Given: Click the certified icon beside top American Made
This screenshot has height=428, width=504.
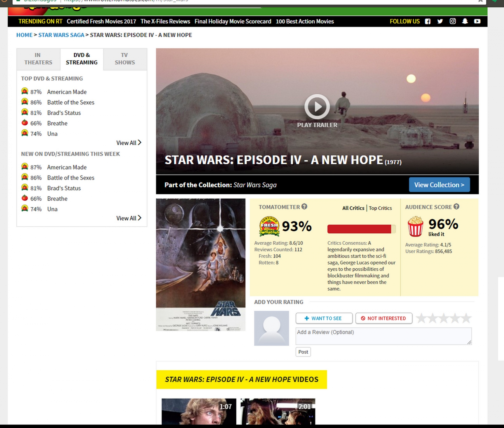Looking at the screenshot, I should click(25, 91).
